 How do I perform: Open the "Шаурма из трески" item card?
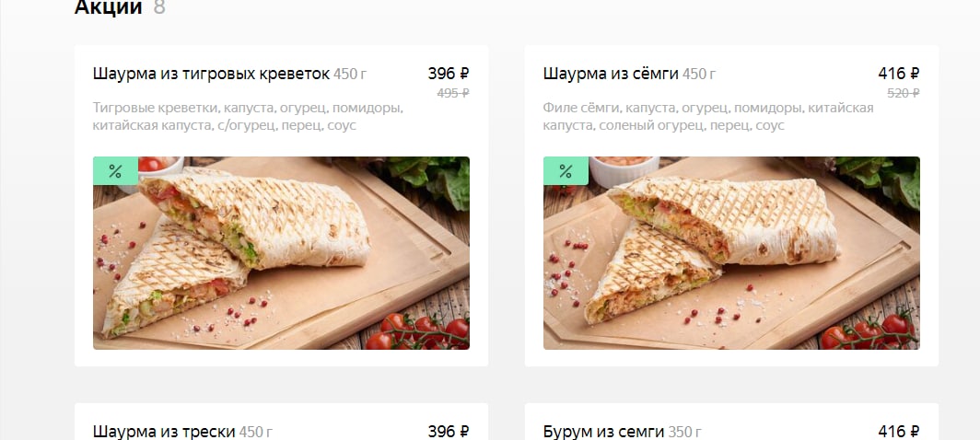point(281,422)
